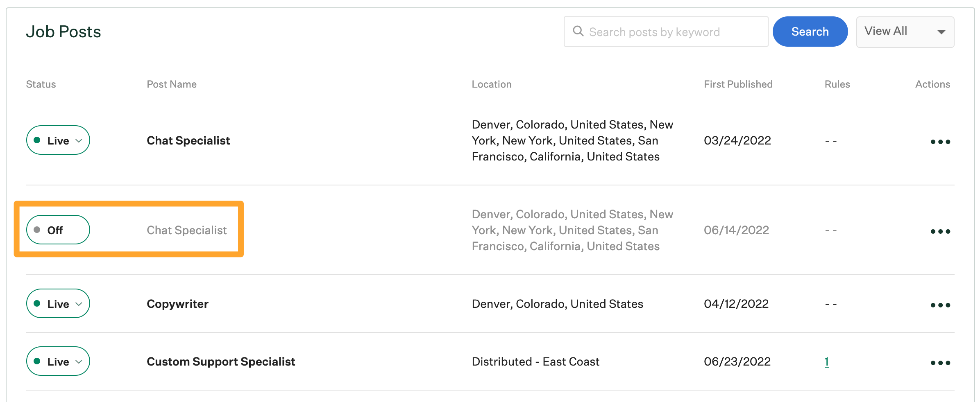Toggle the Off status pill for Chat Specialist
The width and height of the screenshot is (980, 402).
click(58, 230)
